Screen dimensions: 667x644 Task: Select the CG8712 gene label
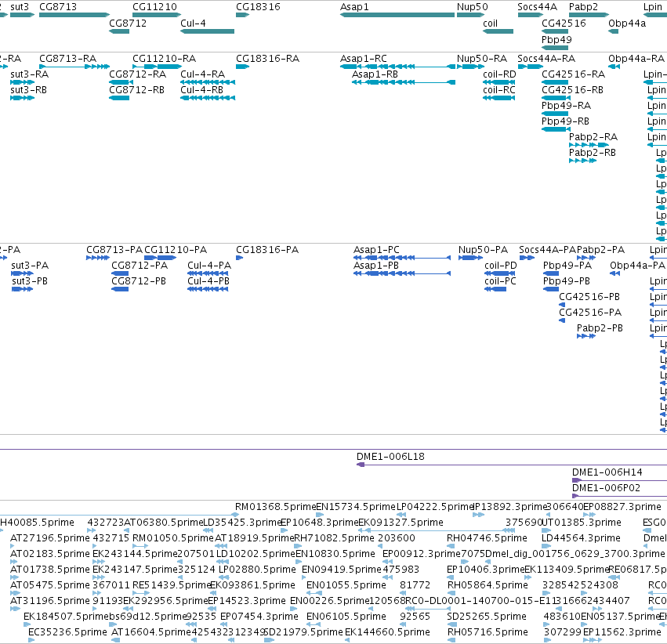click(128, 24)
